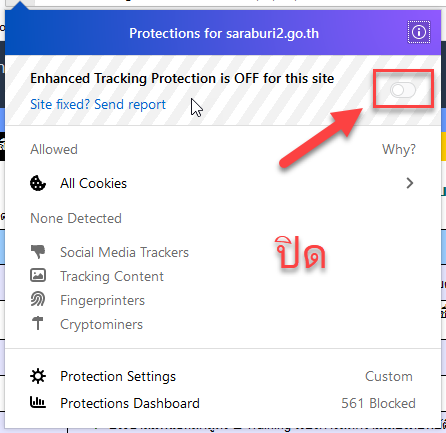Screen dimensions: 446x433
Task: Click the Tracking Content image icon
Action: coord(38,276)
